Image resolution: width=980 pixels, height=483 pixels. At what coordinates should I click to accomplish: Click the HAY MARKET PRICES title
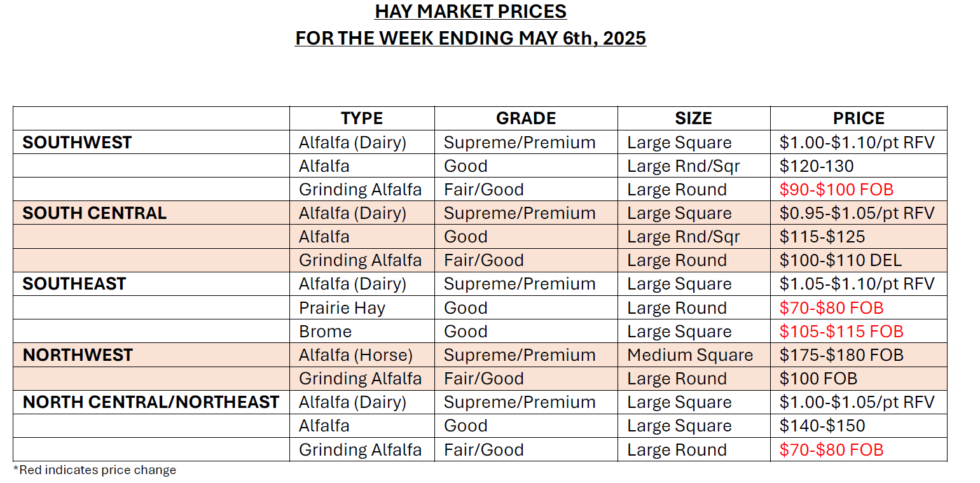[x=471, y=11]
